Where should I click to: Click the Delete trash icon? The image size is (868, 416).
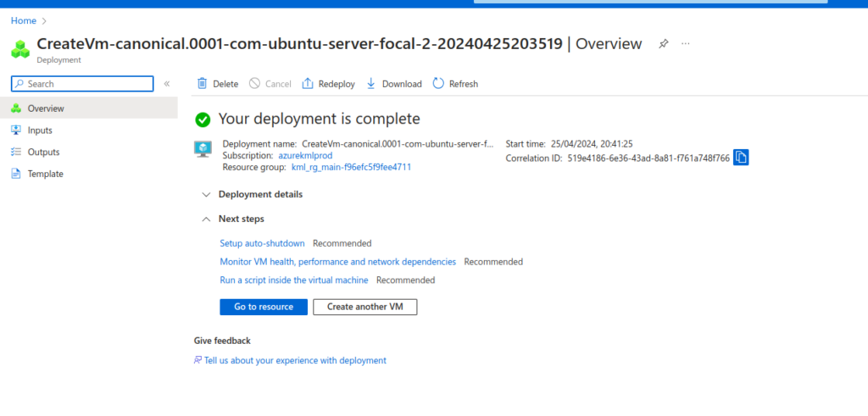202,84
